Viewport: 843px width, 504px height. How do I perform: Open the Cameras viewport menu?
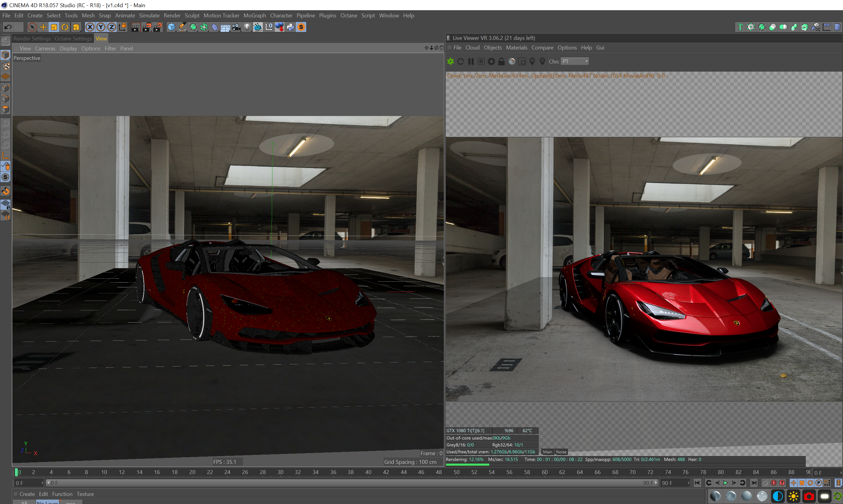[45, 49]
